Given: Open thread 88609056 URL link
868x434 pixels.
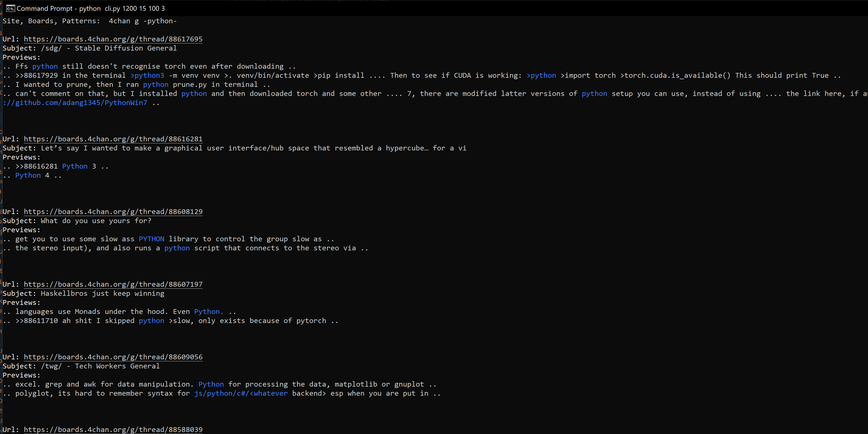Looking at the screenshot, I should [113, 357].
